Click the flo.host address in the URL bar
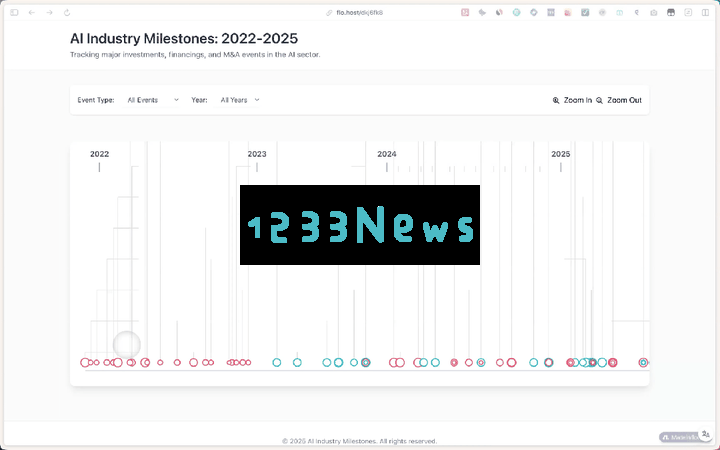 click(x=360, y=12)
